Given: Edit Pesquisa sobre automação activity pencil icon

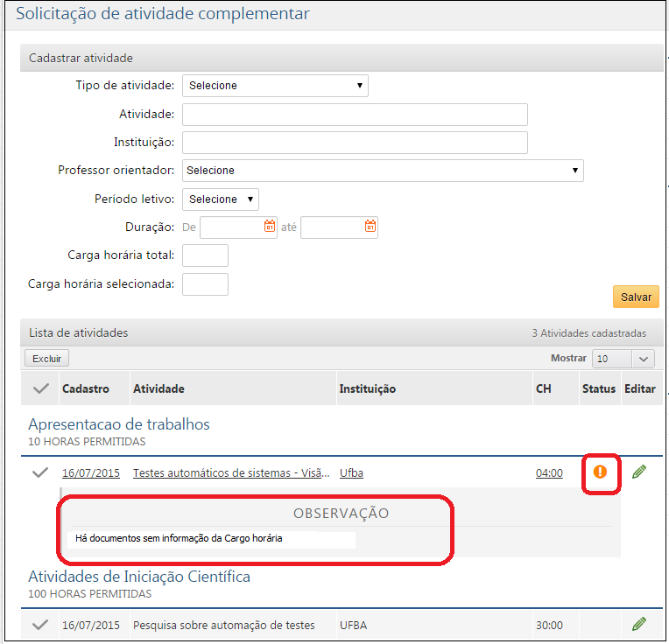Looking at the screenshot, I should 639,624.
